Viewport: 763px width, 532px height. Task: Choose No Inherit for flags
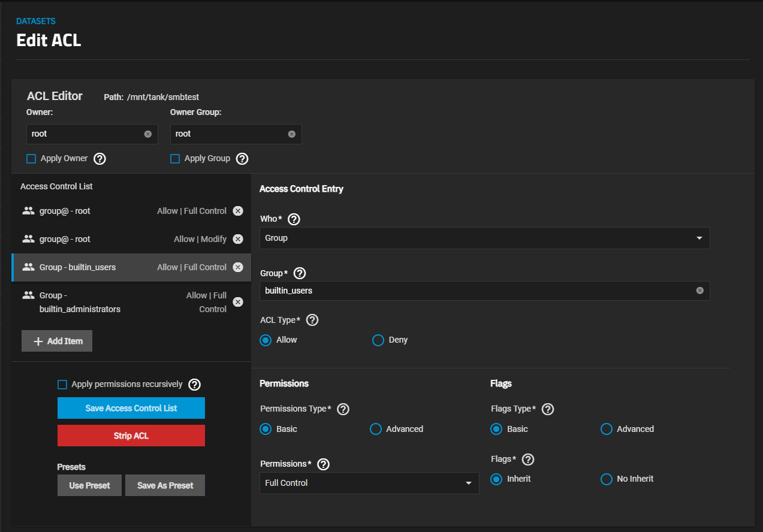click(607, 479)
